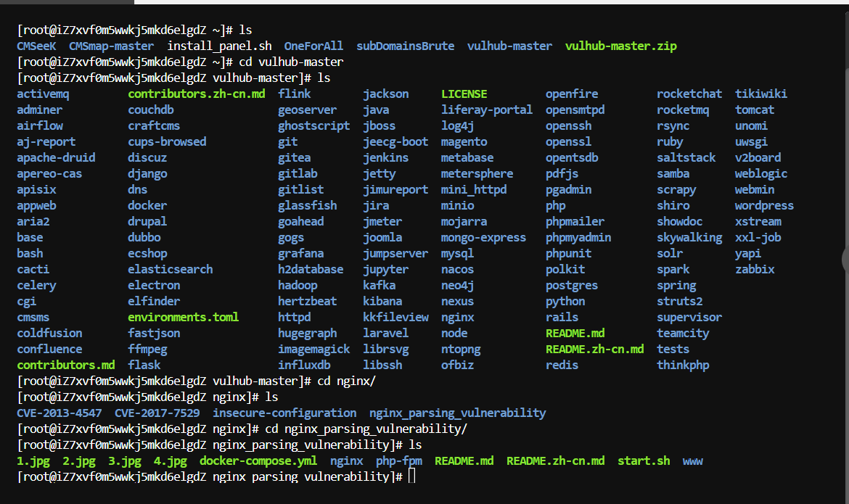The image size is (849, 504).
Task: Select the contributors.zh-cn.md file name
Action: 197,94
